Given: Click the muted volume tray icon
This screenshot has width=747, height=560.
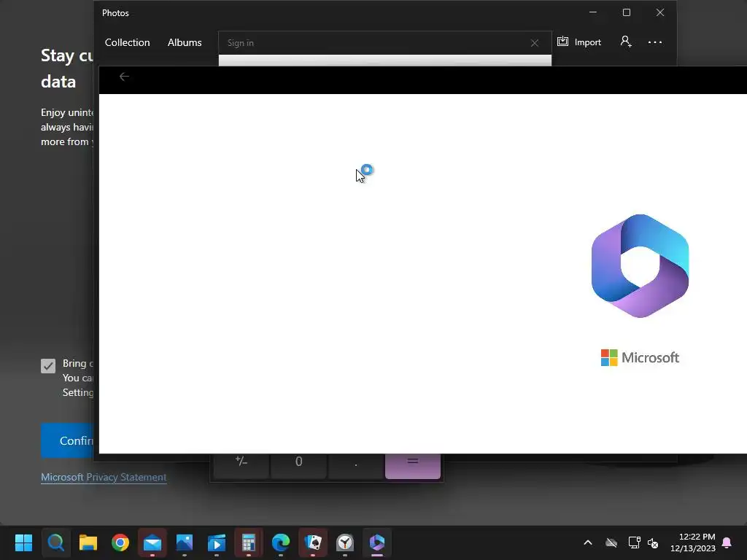Looking at the screenshot, I should [x=653, y=542].
